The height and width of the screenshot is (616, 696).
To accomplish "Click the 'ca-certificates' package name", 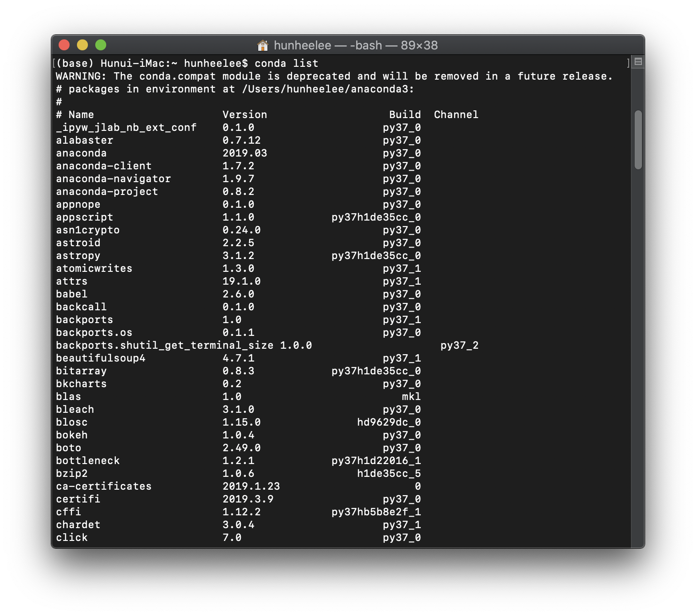I will coord(104,486).
